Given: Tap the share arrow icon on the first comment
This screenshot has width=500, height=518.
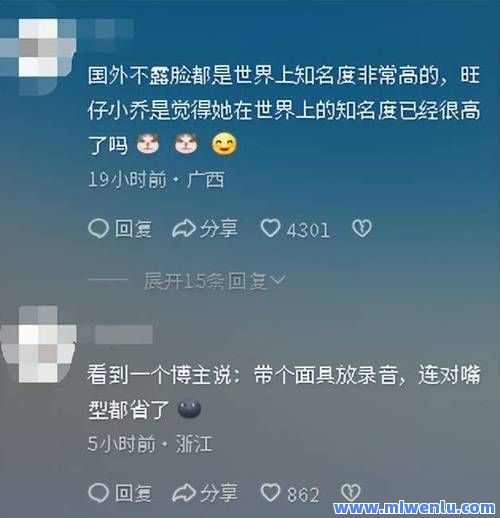Looking at the screenshot, I should tap(184, 229).
